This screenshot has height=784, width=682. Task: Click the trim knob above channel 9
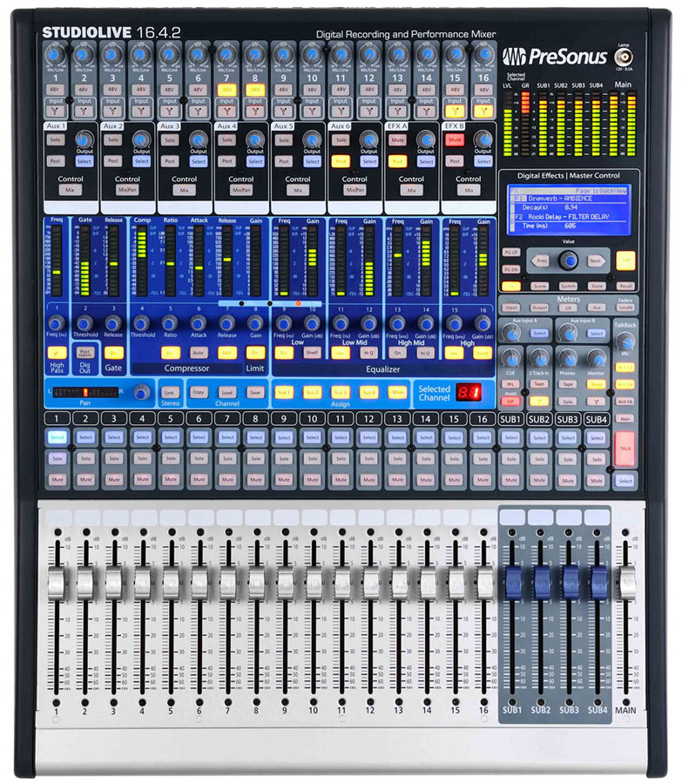coord(283,56)
